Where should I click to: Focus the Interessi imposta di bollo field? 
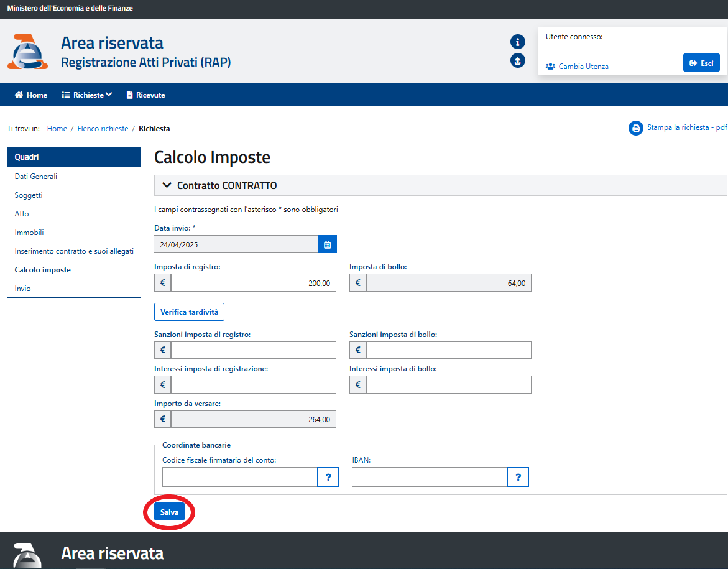pyautogui.click(x=448, y=384)
